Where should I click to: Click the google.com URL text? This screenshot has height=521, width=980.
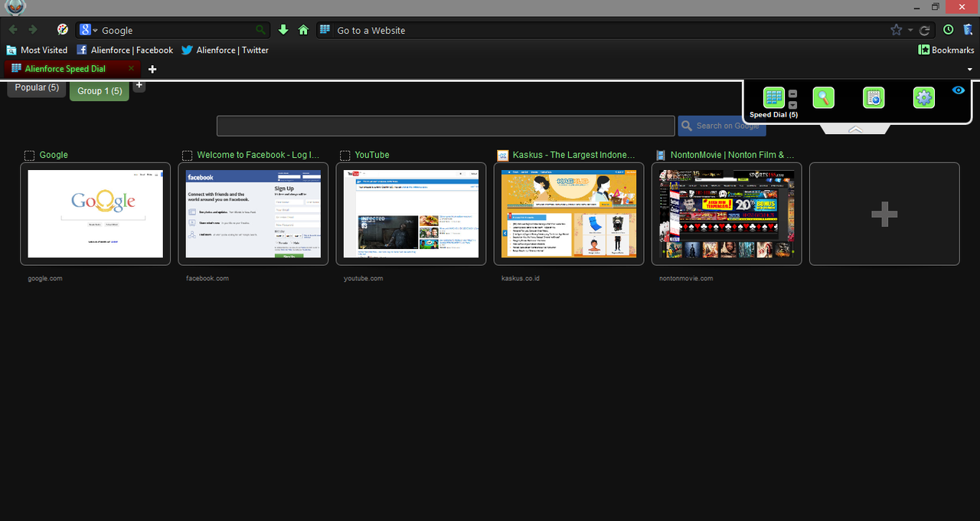pyautogui.click(x=45, y=279)
